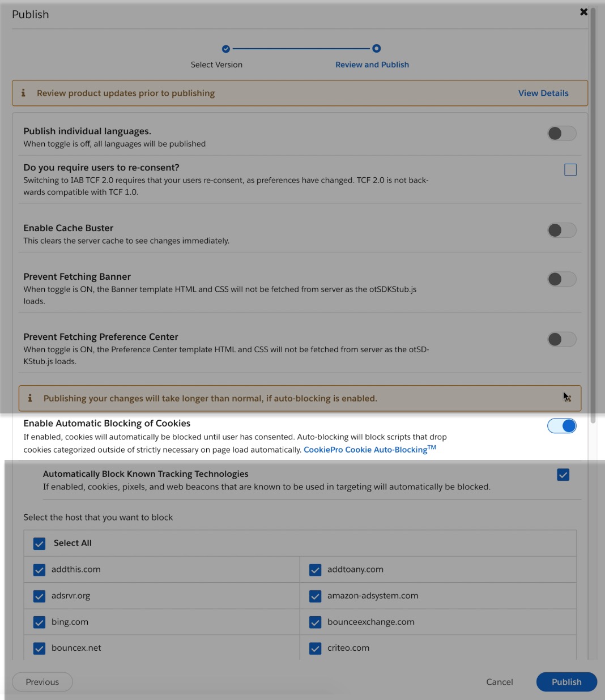This screenshot has width=605, height=700.
Task: Click the info icon beside review product updates
Action: tap(23, 93)
